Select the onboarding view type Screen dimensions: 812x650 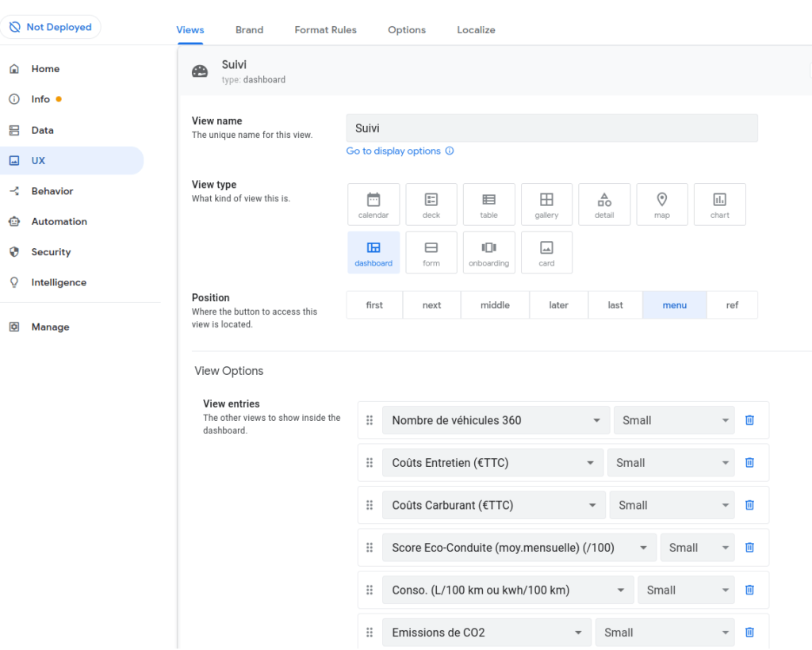click(488, 253)
